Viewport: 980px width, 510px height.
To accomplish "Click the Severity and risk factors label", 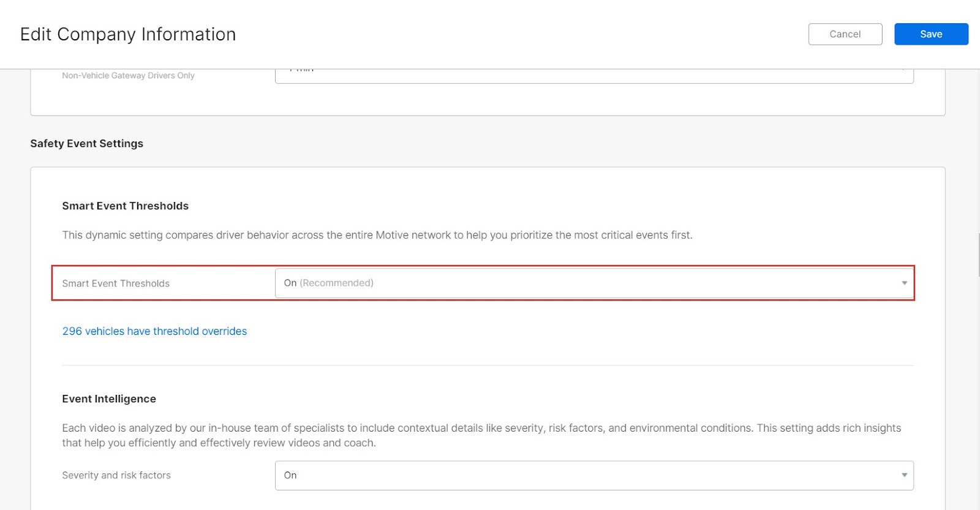I will [x=116, y=475].
